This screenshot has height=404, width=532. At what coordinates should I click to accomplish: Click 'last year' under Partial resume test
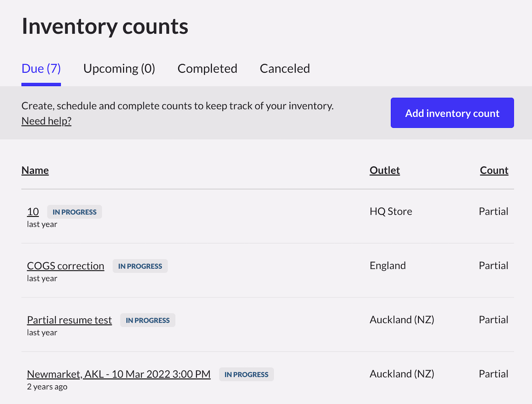[42, 332]
